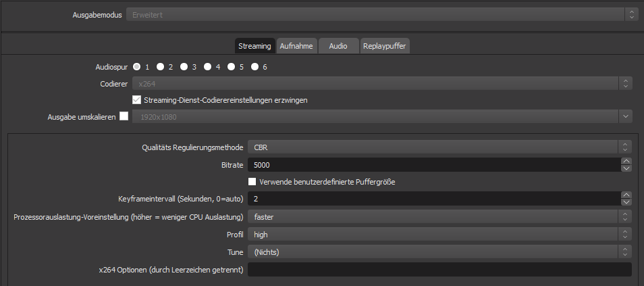Open the Replaypuffer tab
This screenshot has height=286, width=644.
[384, 46]
